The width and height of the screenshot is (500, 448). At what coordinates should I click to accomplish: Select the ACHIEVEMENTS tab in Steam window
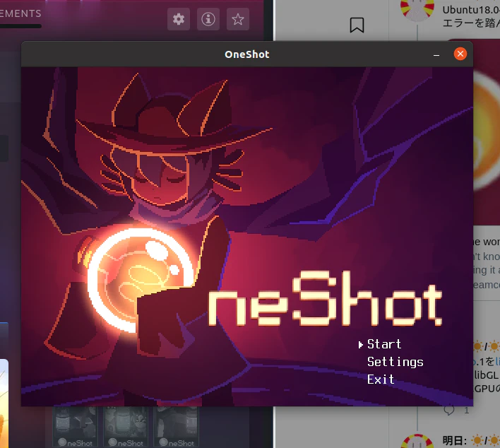point(20,13)
